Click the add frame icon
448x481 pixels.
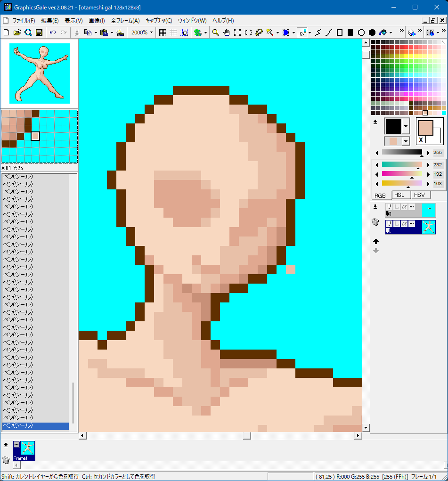coord(430,33)
